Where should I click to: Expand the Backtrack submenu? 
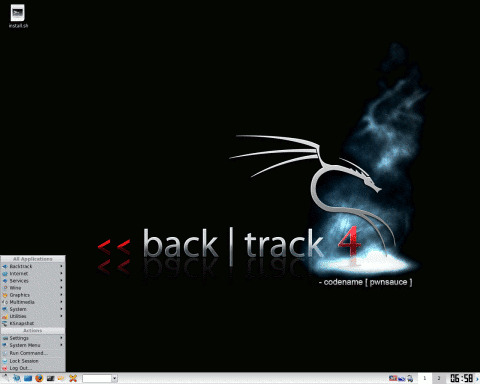pos(33,266)
